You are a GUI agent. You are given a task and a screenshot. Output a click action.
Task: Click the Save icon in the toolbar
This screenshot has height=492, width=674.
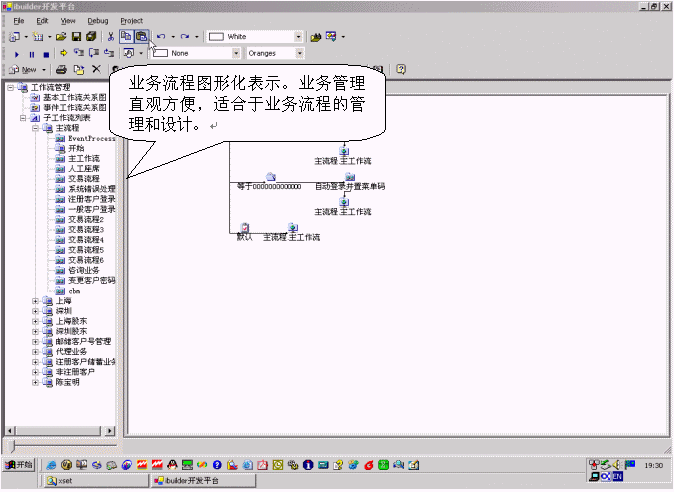pos(77,37)
